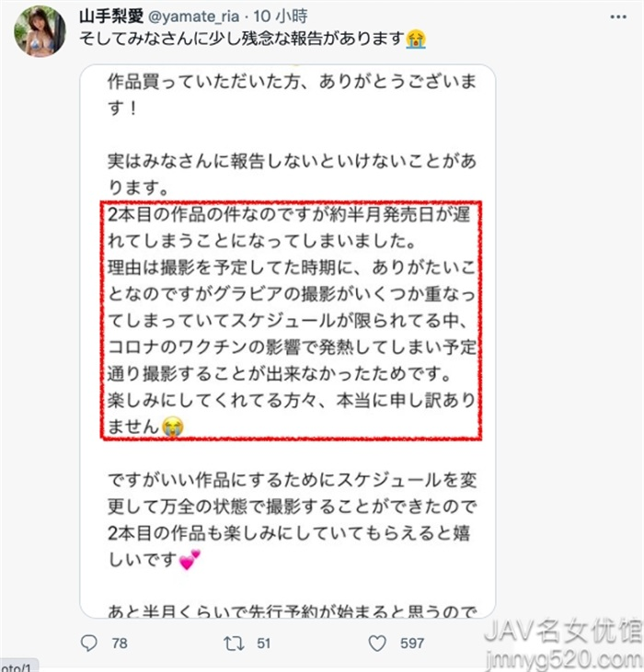644x672 pixels.
Task: Like the tweet with the heart icon
Action: tap(377, 644)
